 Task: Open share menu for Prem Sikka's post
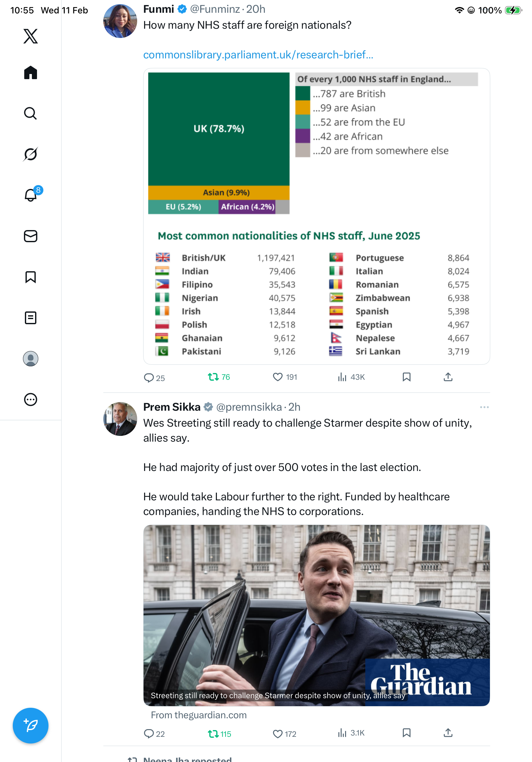coord(448,733)
